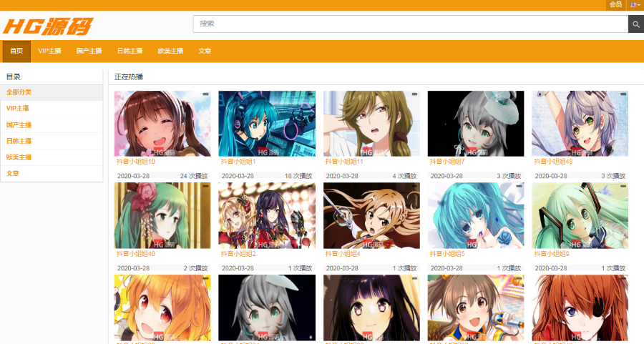Click the title link 抖音小姐姐10
Viewport: 644px width, 344px height.
click(136, 162)
